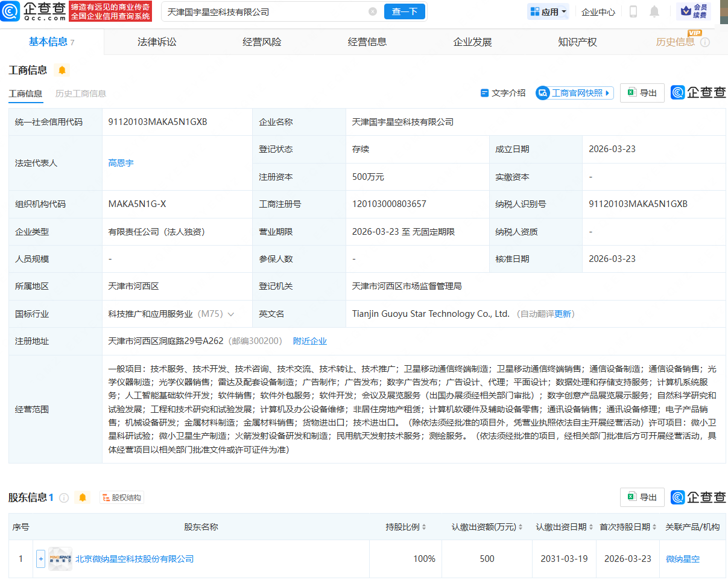
Task: Clear the search box text
Action: tap(373, 11)
